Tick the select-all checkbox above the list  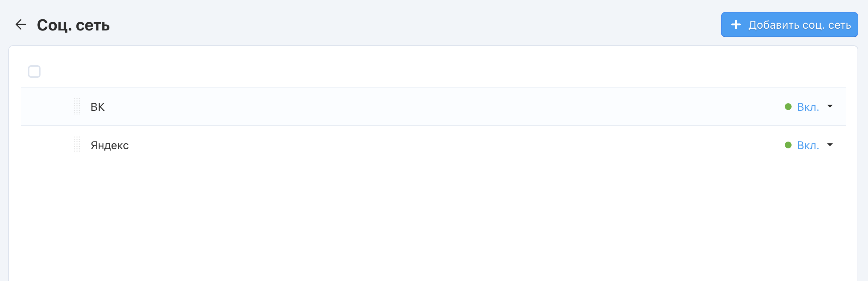click(34, 72)
